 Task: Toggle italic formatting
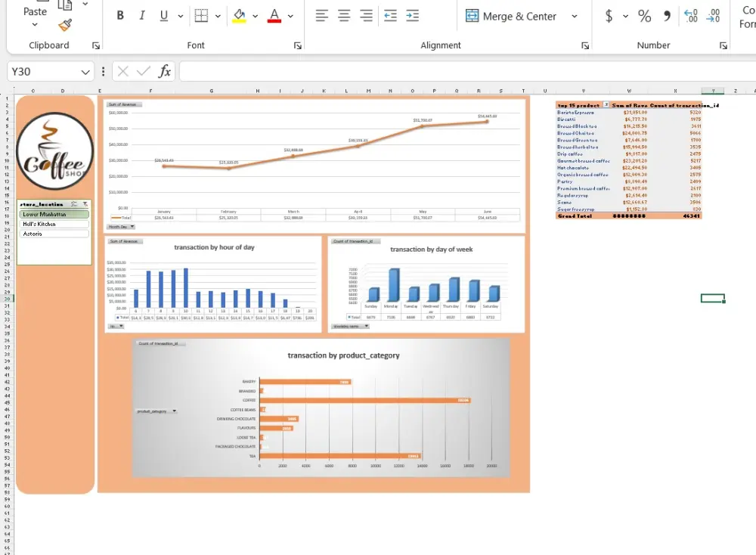click(142, 15)
